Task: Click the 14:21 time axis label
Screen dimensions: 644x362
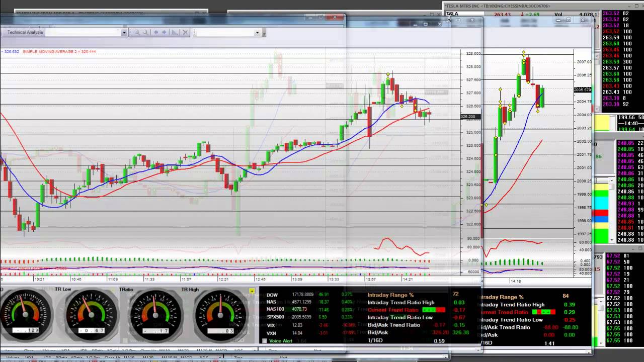Action: pos(408,279)
